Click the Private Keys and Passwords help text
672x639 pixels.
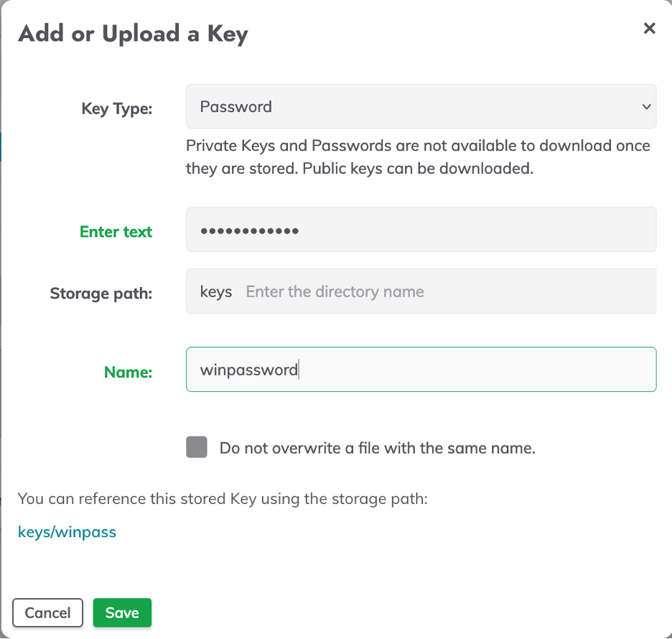[x=418, y=157]
